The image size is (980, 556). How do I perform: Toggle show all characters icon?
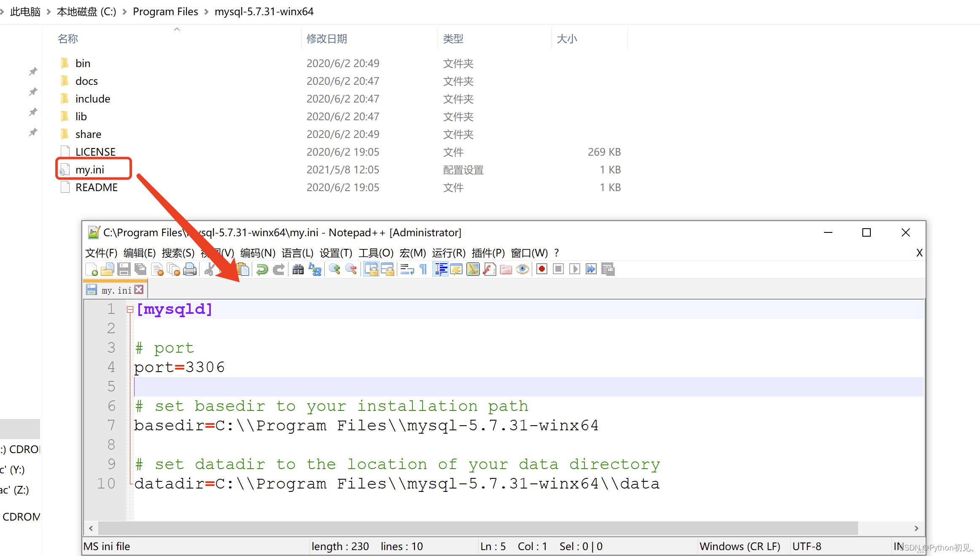pyautogui.click(x=423, y=269)
